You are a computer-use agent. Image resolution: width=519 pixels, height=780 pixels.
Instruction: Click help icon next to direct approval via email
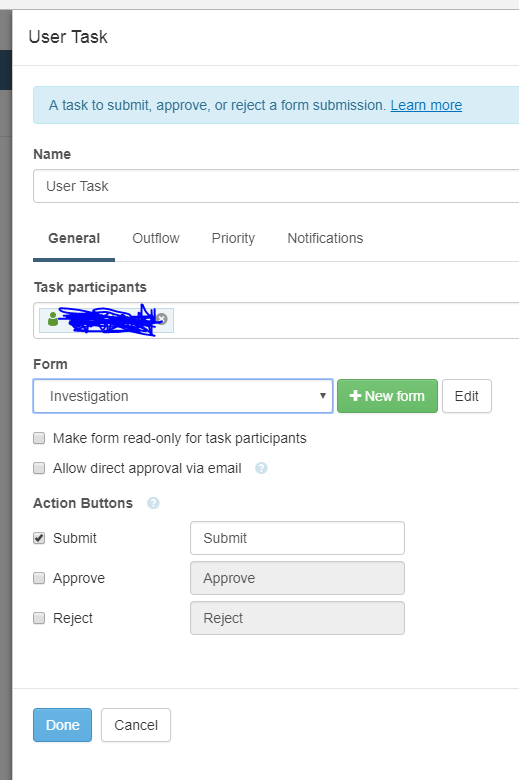261,468
